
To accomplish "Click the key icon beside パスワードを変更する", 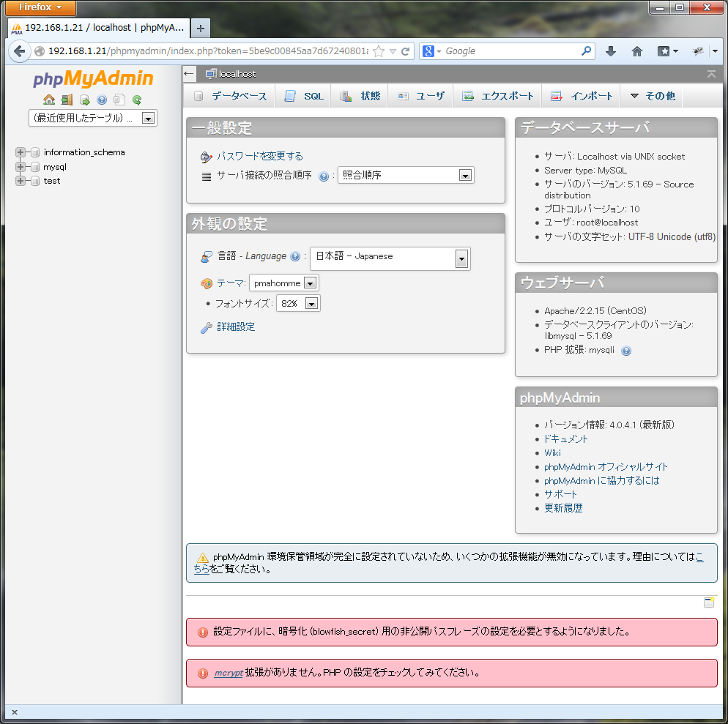I will click(206, 157).
